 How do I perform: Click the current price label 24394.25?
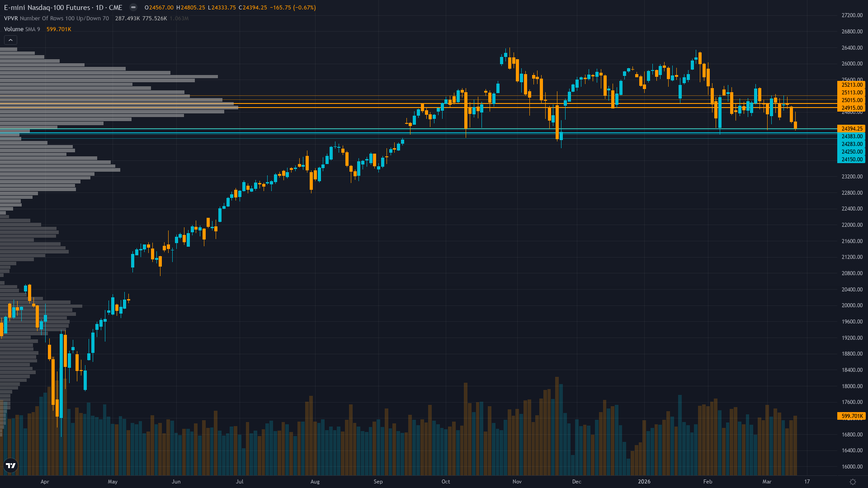852,128
